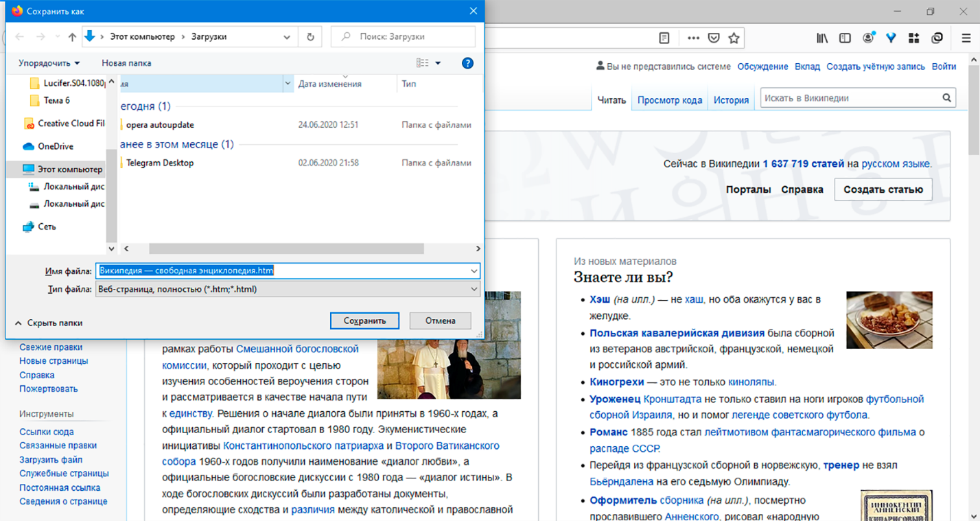This screenshot has width=980, height=521.
Task: Collapse folders with Скрыть папки
Action: [x=48, y=323]
